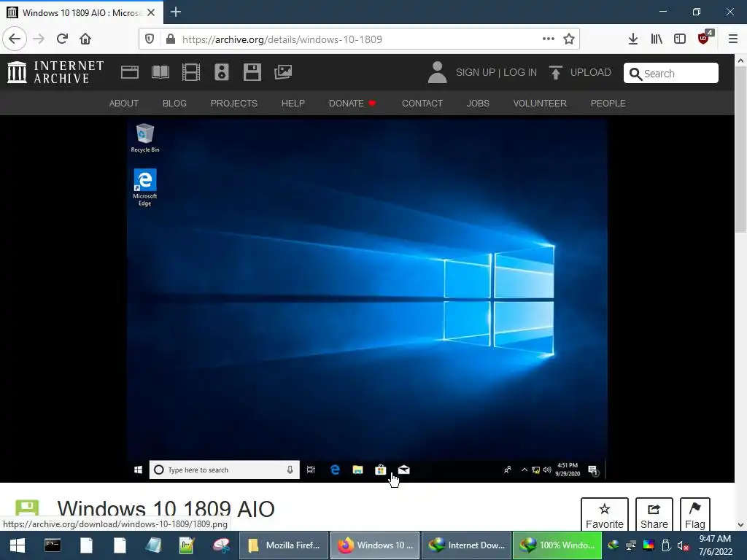Click the SIGN UP link
Screen dimensions: 747x560
coord(476,72)
